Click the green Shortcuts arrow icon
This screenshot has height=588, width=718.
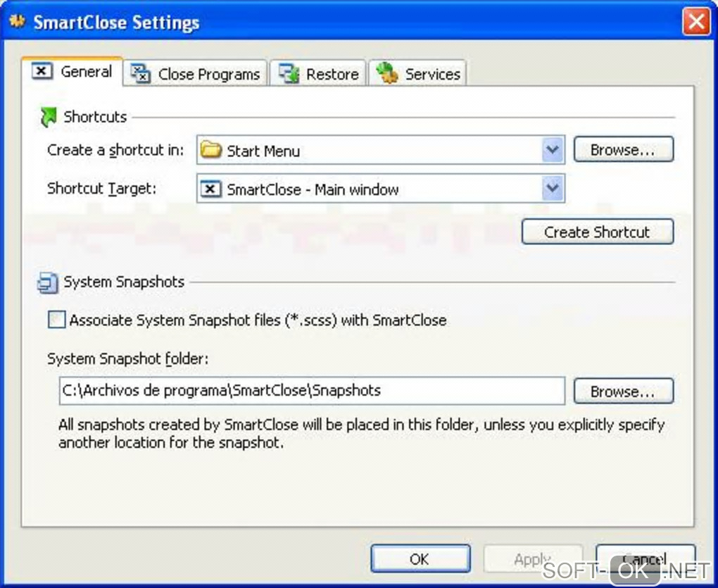pos(48,117)
